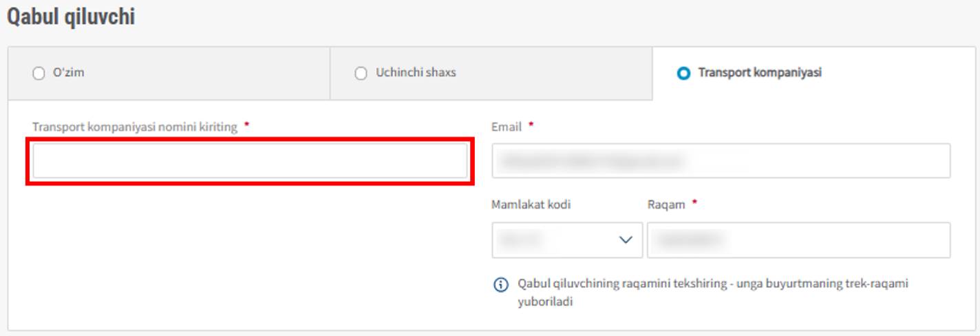The height and width of the screenshot is (336, 980).
Task: Click the Transport kompaniyasi nomini kiriting label
Action: point(135,127)
